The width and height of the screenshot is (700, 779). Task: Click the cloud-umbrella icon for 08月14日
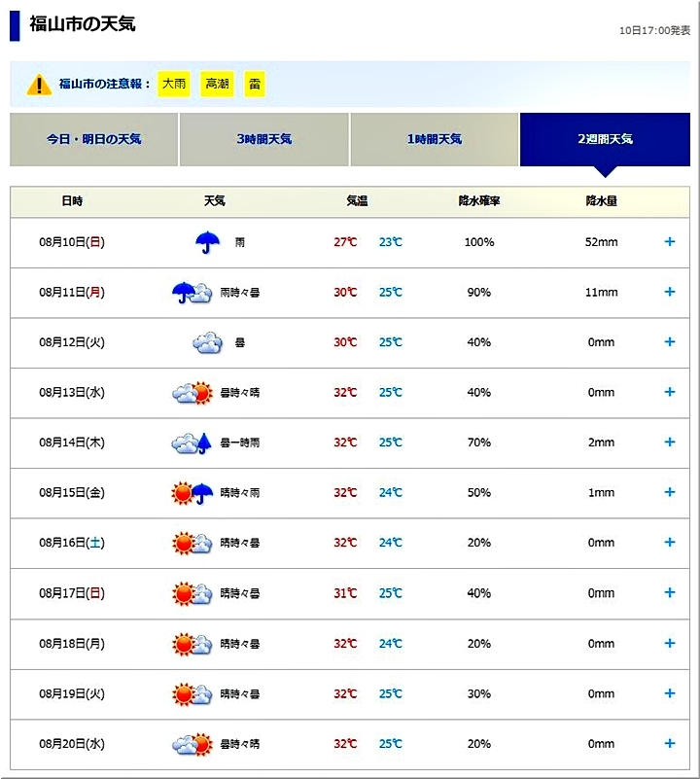click(192, 443)
